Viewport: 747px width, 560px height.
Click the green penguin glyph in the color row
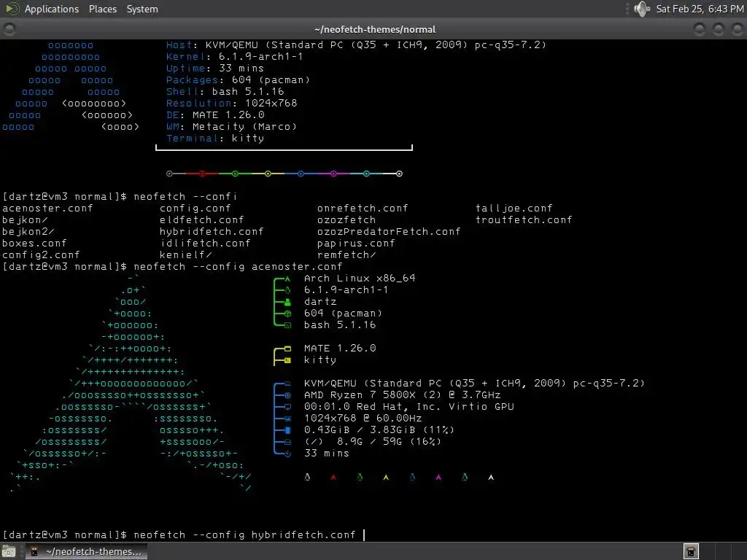(360, 477)
